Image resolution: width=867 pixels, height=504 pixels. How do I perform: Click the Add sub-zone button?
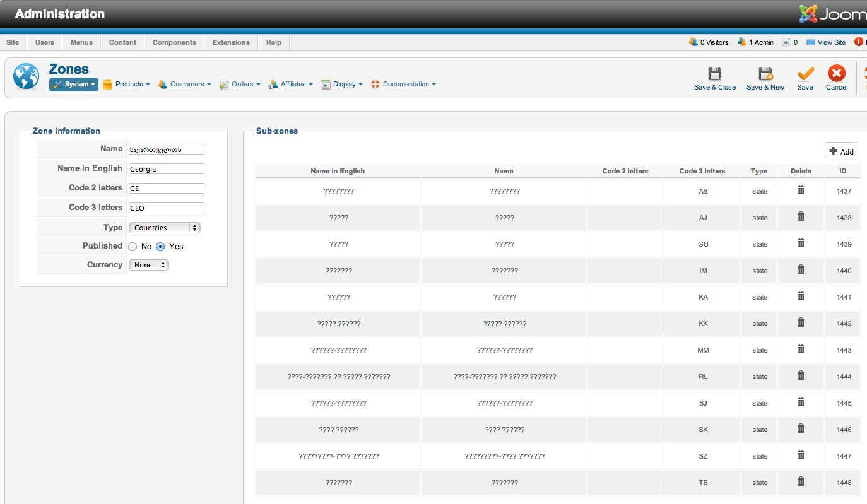coord(841,151)
